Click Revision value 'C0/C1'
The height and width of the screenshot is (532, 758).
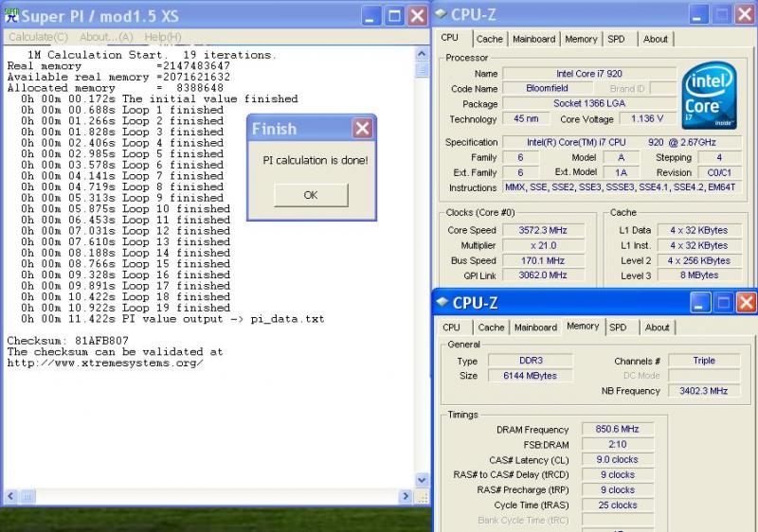pyautogui.click(x=719, y=172)
